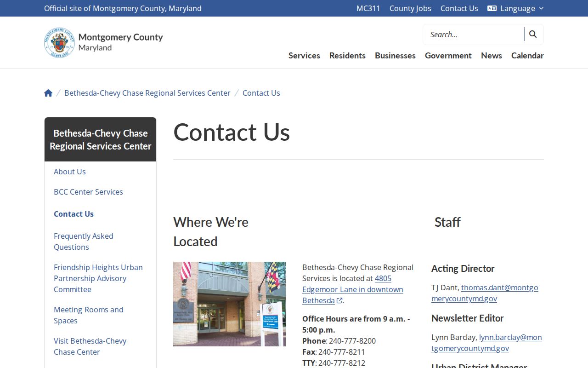Open Contact Us in top bar
Viewport: 588px width, 368px height.
pos(459,8)
